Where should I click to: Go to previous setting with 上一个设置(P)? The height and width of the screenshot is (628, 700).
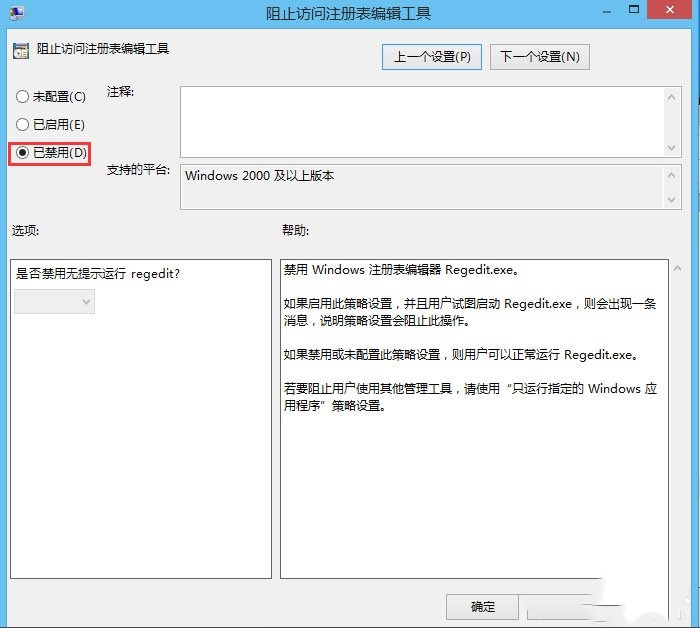point(432,57)
